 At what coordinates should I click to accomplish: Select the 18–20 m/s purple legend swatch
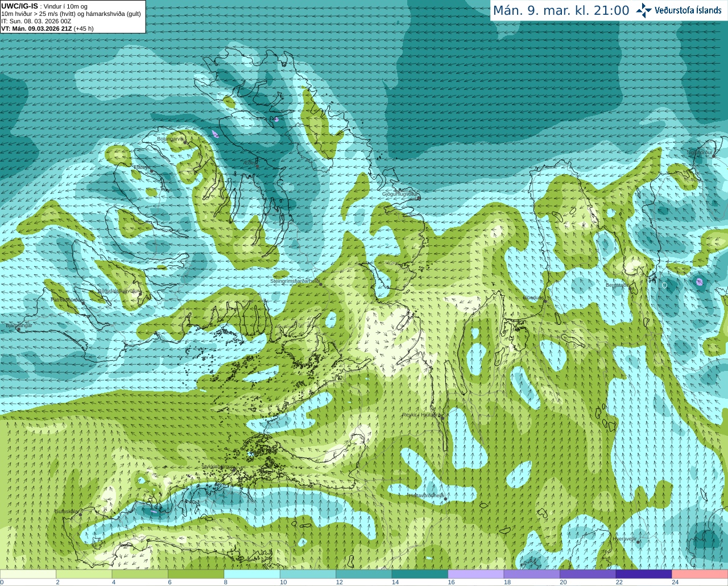532,574
